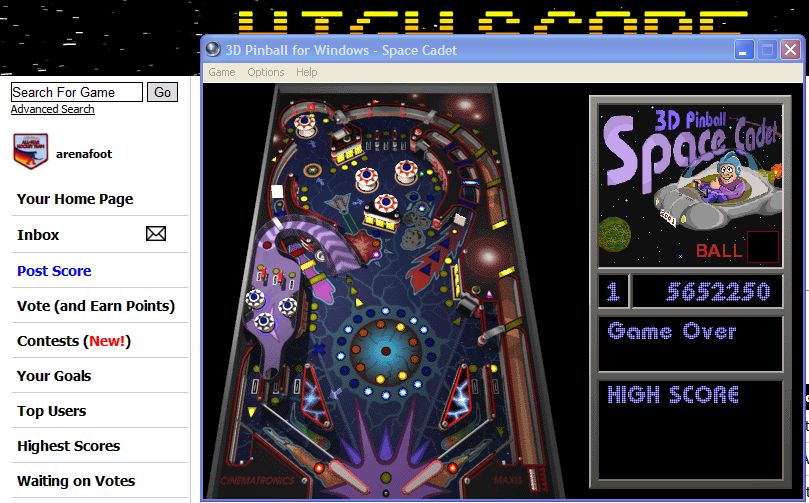This screenshot has width=809, height=503.
Task: Open the Help menu in 3D Pinball
Action: pyautogui.click(x=306, y=72)
